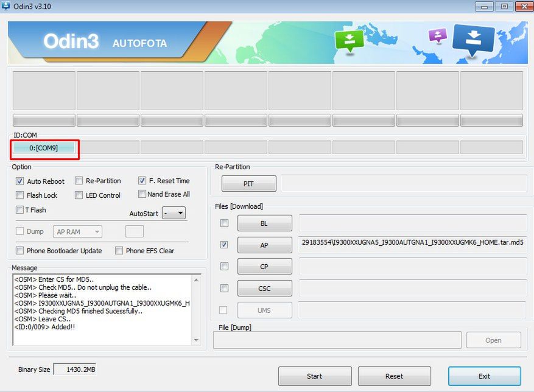Click the Odin3 app icon in title bar

click(x=5, y=6)
